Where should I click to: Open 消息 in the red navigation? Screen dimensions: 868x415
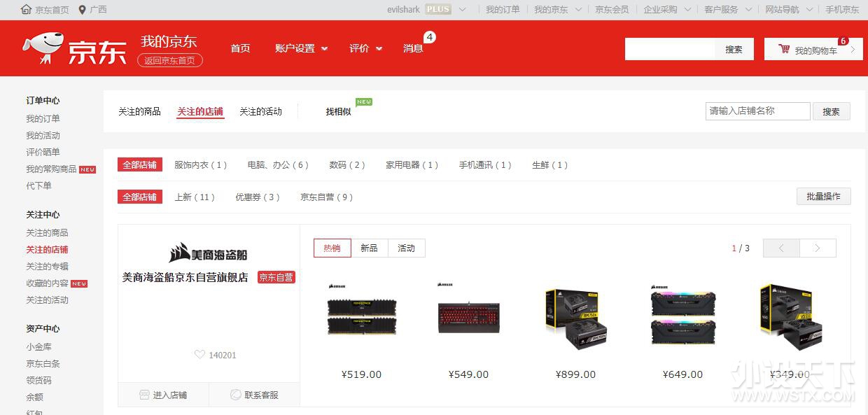pyautogui.click(x=413, y=48)
